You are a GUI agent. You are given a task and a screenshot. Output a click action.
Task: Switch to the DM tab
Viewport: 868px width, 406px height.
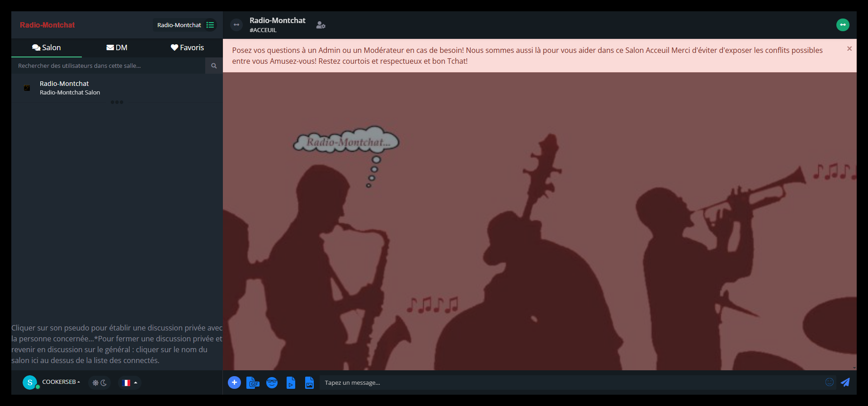(x=117, y=48)
